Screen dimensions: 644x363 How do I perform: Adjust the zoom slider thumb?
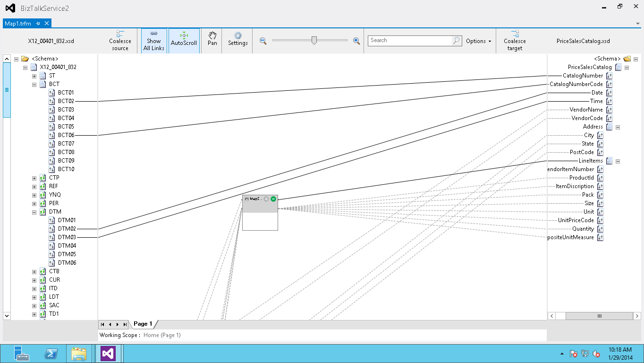pos(314,41)
